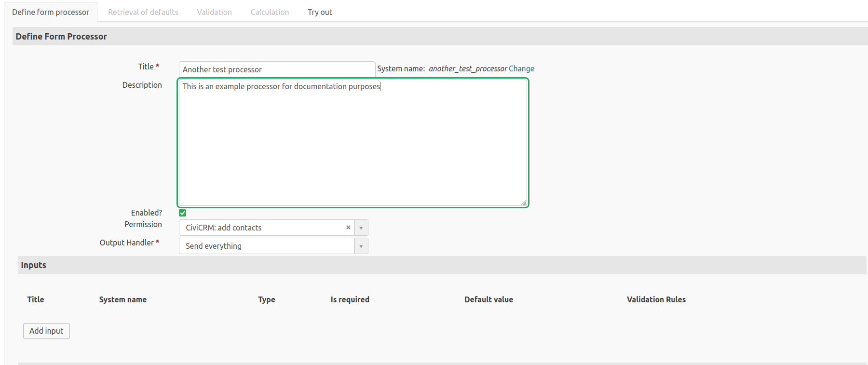Click the 'Send everything' selection text
This screenshot has width=868, height=365.
[214, 246]
